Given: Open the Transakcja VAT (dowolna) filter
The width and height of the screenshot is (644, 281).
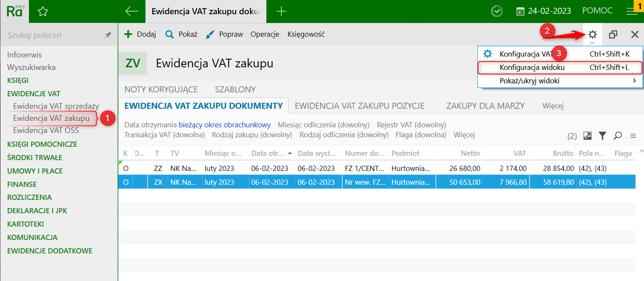Looking at the screenshot, I should (164, 135).
